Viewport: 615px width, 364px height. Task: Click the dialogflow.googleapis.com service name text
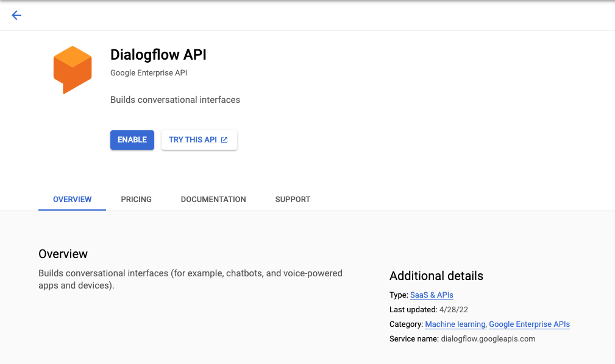coord(488,338)
